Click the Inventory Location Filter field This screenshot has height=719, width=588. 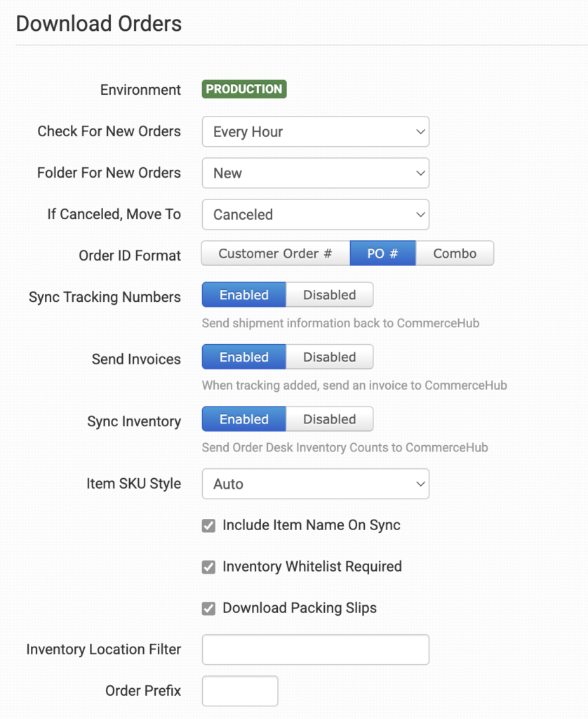[x=315, y=649]
